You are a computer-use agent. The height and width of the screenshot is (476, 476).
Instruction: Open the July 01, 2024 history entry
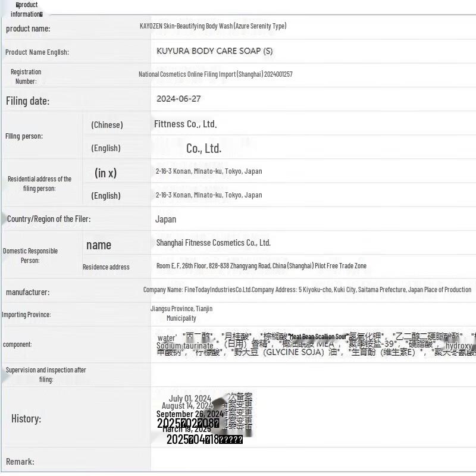(x=189, y=398)
